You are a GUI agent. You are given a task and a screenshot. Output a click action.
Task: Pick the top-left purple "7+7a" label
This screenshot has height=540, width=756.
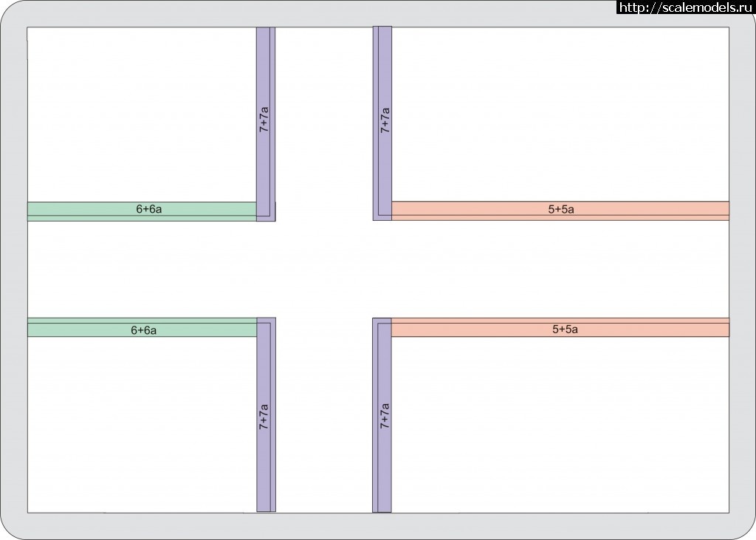point(264,119)
